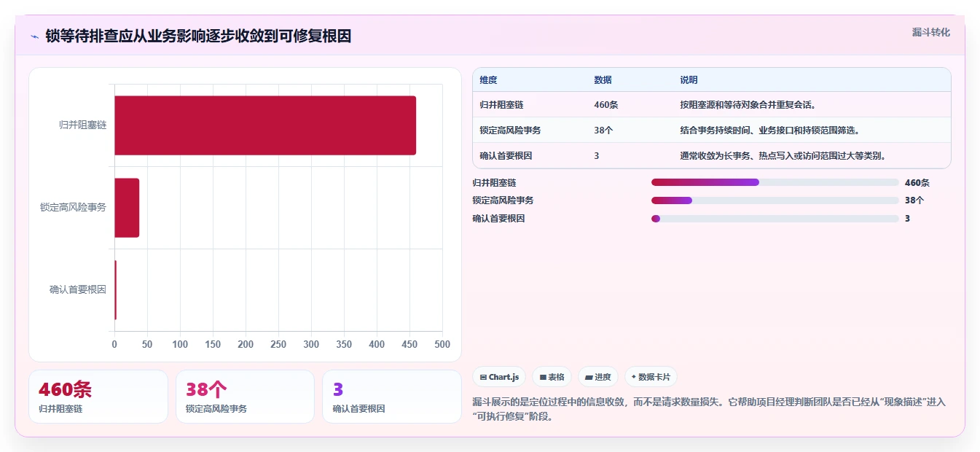Click the 400 tick on the chart x-axis
Image resolution: width=980 pixels, height=452 pixels.
coord(377,344)
